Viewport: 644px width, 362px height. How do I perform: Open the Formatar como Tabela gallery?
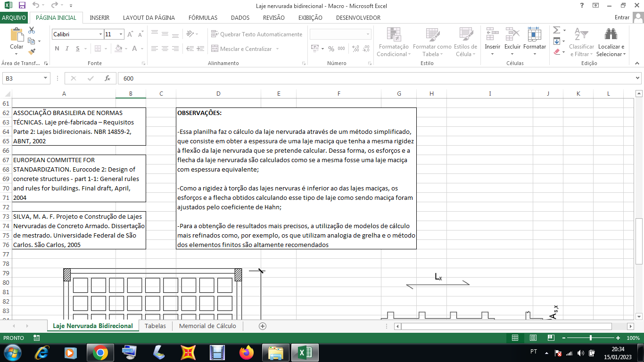[x=432, y=42]
